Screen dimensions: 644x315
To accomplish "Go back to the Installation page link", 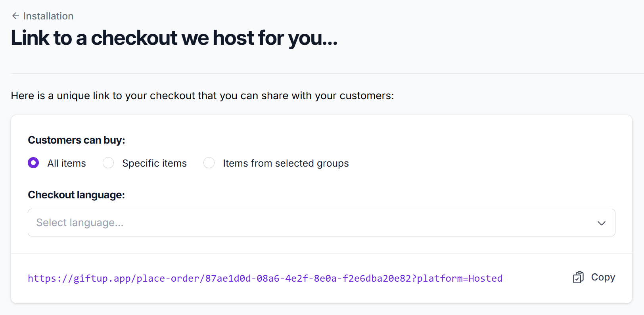I will (48, 16).
